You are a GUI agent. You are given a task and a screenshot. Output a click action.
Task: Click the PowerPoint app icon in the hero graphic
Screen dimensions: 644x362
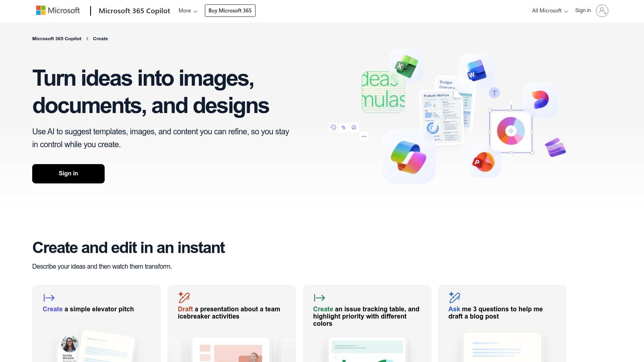click(484, 162)
